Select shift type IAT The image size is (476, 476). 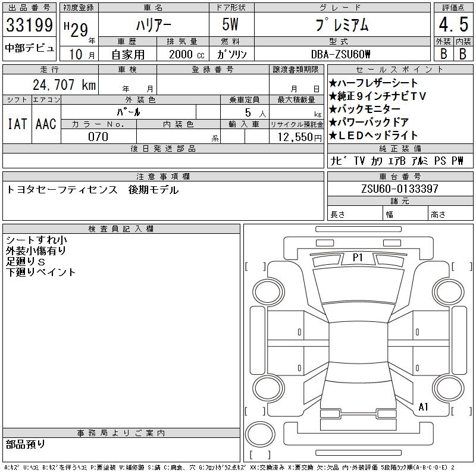(x=17, y=124)
